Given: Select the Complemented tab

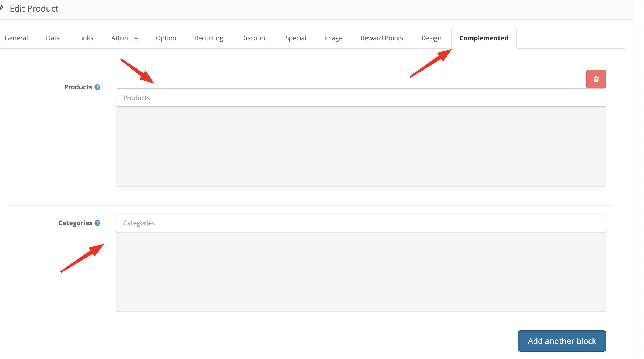Looking at the screenshot, I should [x=484, y=38].
